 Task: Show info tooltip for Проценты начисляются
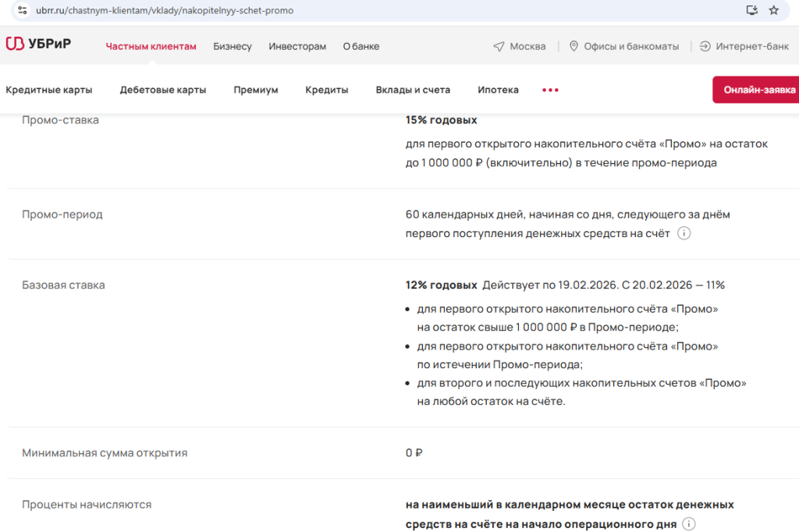point(689,524)
